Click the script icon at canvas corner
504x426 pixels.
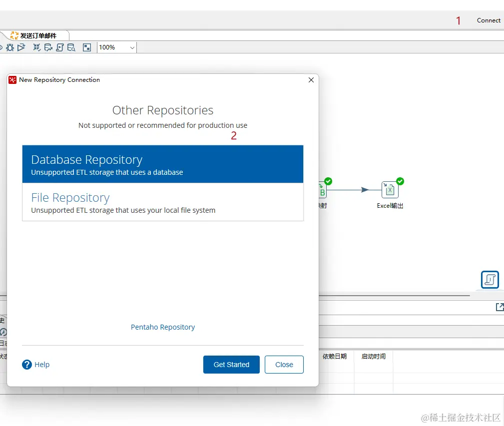pyautogui.click(x=490, y=280)
